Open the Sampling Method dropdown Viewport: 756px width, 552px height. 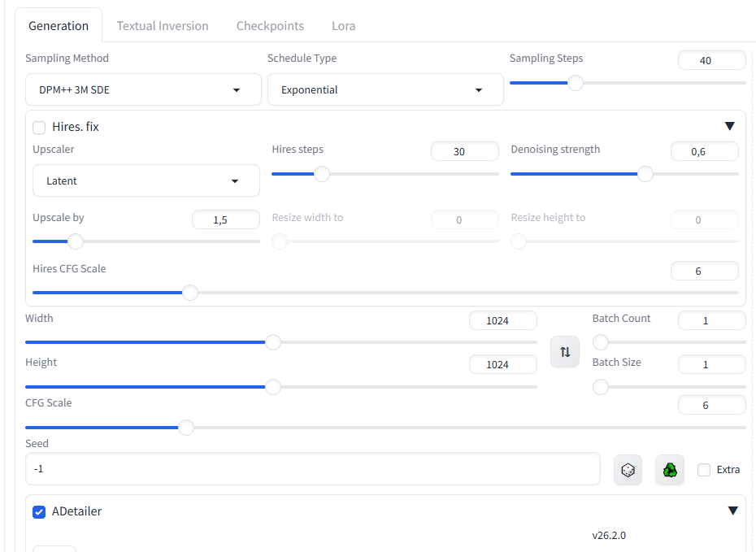click(x=143, y=89)
